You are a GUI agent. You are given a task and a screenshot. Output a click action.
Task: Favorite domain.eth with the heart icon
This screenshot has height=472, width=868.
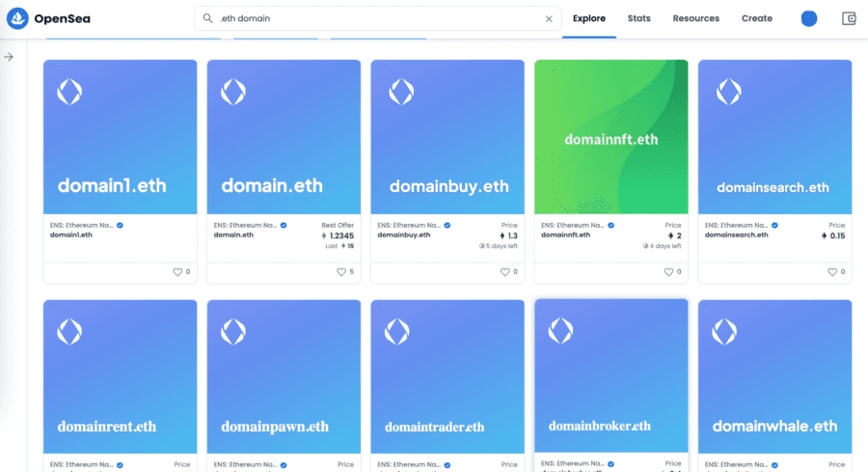(341, 272)
